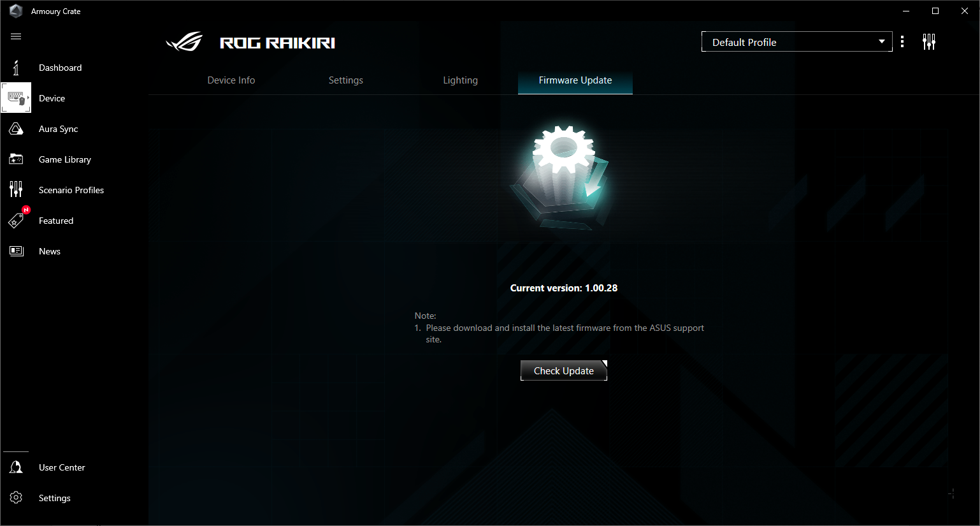The image size is (980, 526).
Task: Go to Dashboard in the sidebar
Action: pyautogui.click(x=61, y=68)
